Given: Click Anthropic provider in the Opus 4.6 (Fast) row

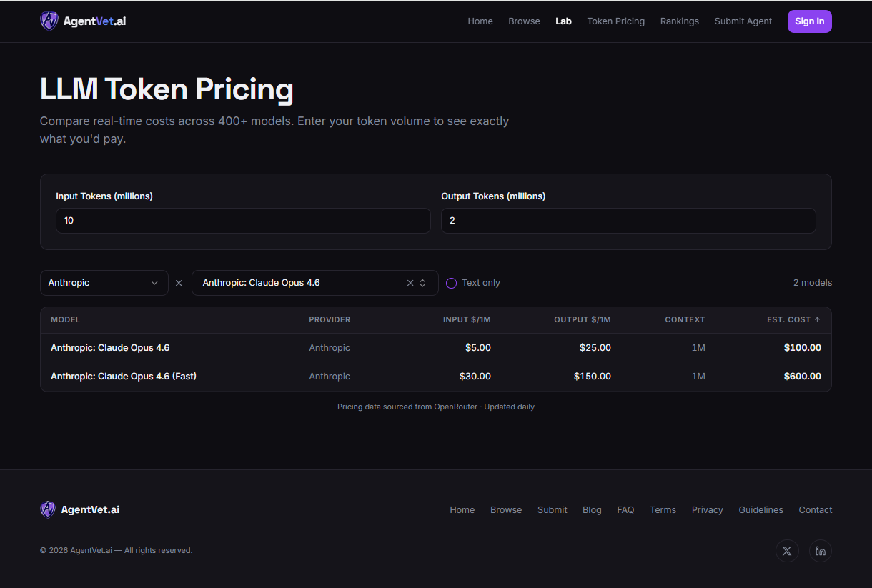Looking at the screenshot, I should pyautogui.click(x=330, y=377).
